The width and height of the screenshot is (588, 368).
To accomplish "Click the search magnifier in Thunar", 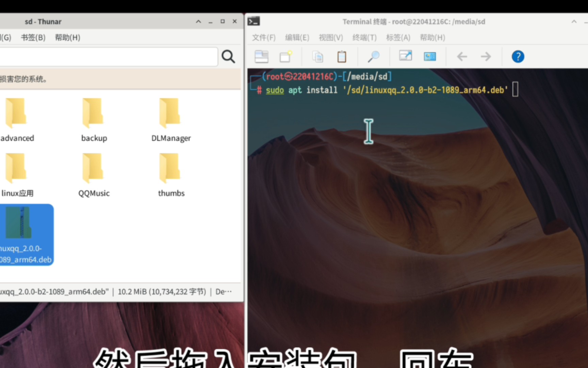I will point(228,57).
